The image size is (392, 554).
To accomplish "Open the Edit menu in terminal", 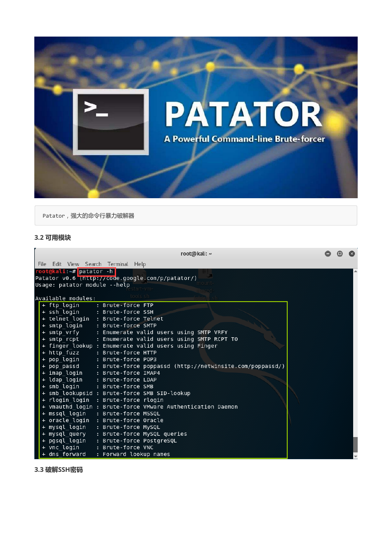I will (57, 264).
